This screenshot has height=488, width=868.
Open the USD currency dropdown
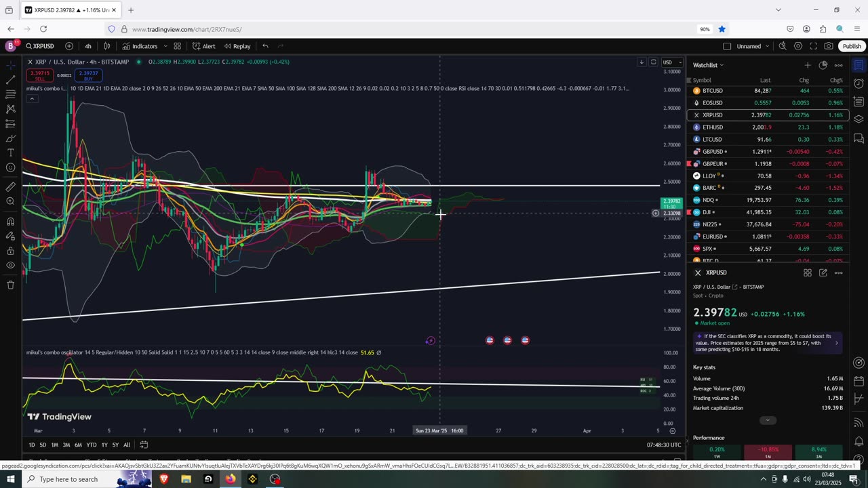[672, 62]
